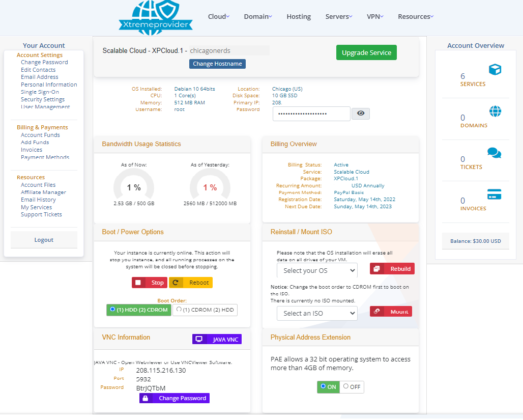Click the chicagonerds hostname field

[x=229, y=51]
